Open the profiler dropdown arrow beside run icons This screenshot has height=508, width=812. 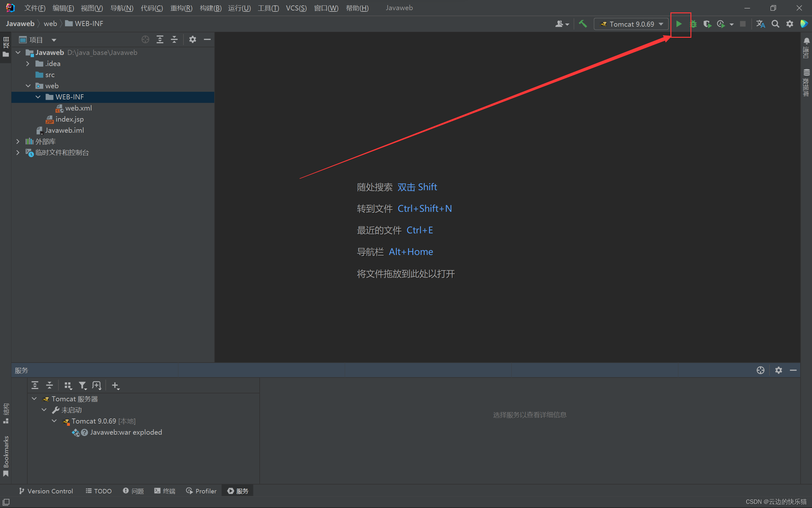pos(732,24)
